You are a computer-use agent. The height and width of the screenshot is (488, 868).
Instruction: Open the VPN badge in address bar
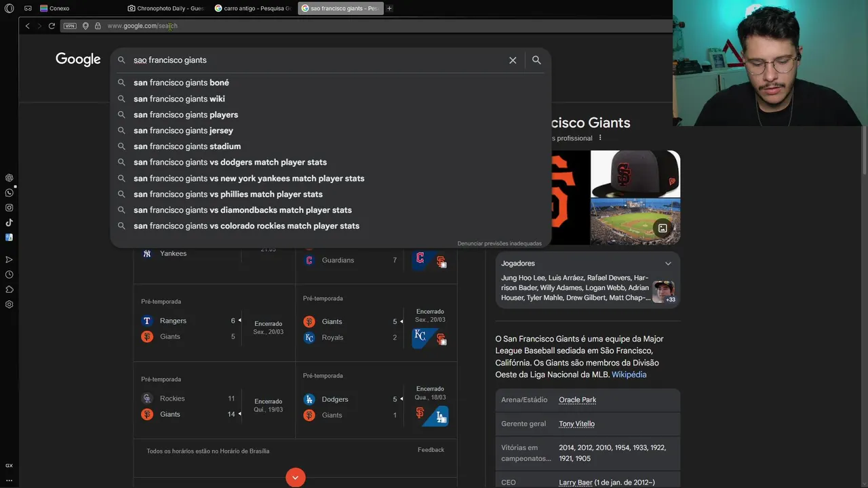(70, 26)
